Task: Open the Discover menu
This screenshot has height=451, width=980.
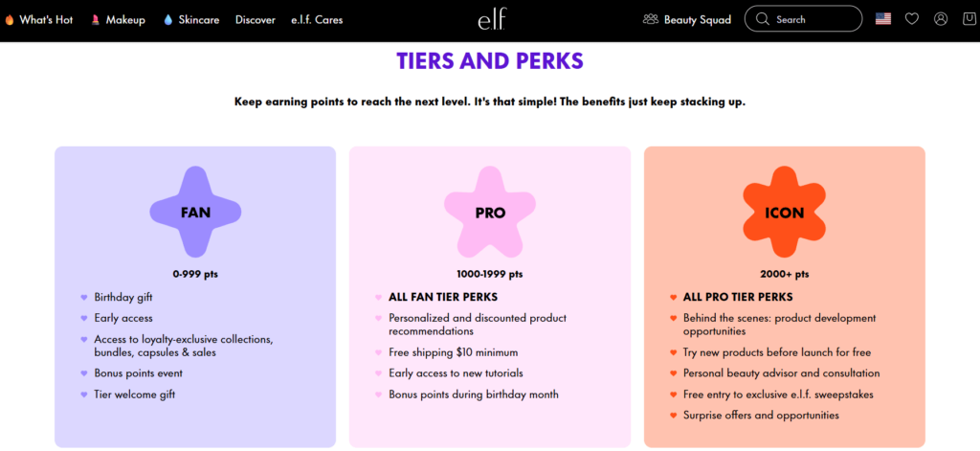Action: pyautogui.click(x=255, y=19)
